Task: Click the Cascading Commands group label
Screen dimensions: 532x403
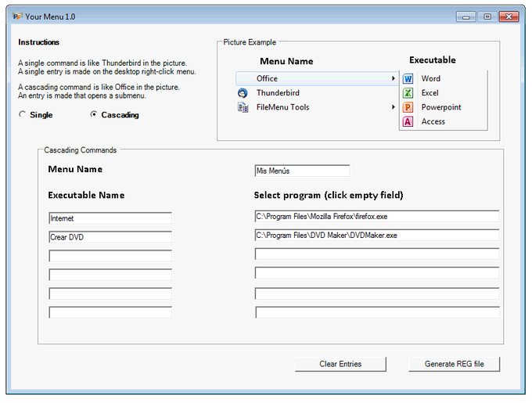Action: point(80,150)
